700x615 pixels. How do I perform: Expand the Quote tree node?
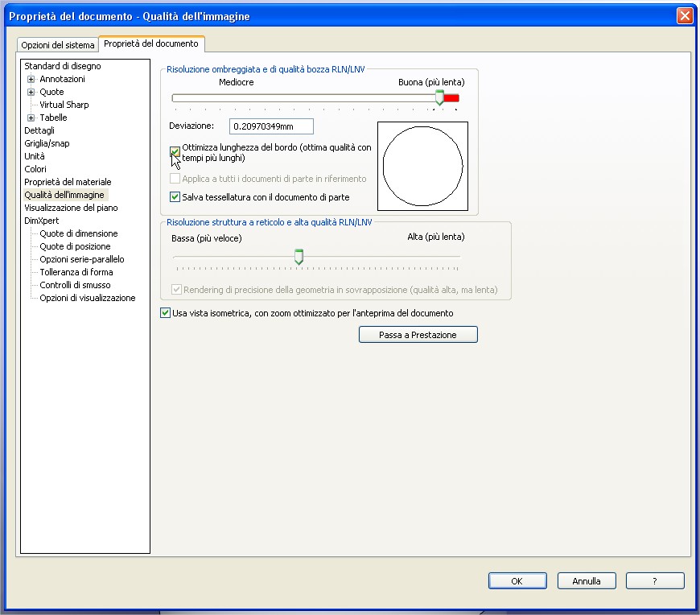coord(31,92)
